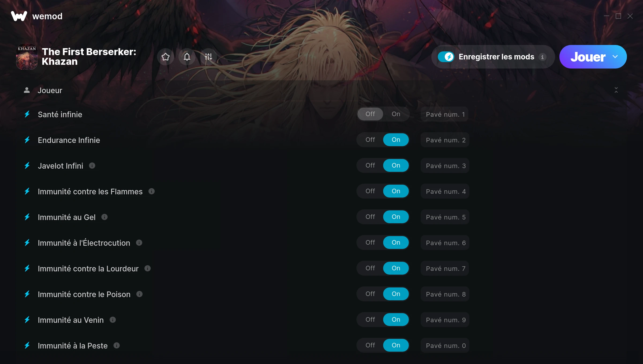
Task: Collapse the Joueur section
Action: pos(616,90)
